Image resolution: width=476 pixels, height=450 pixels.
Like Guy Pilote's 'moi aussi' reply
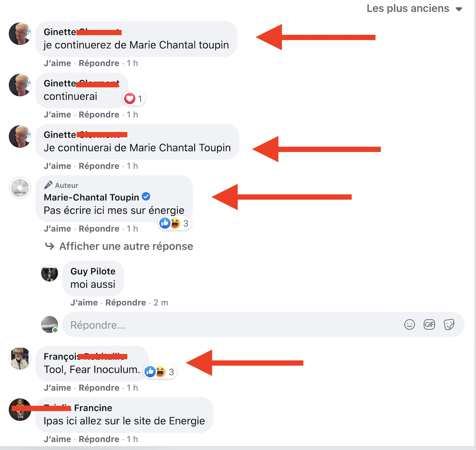pos(84,303)
